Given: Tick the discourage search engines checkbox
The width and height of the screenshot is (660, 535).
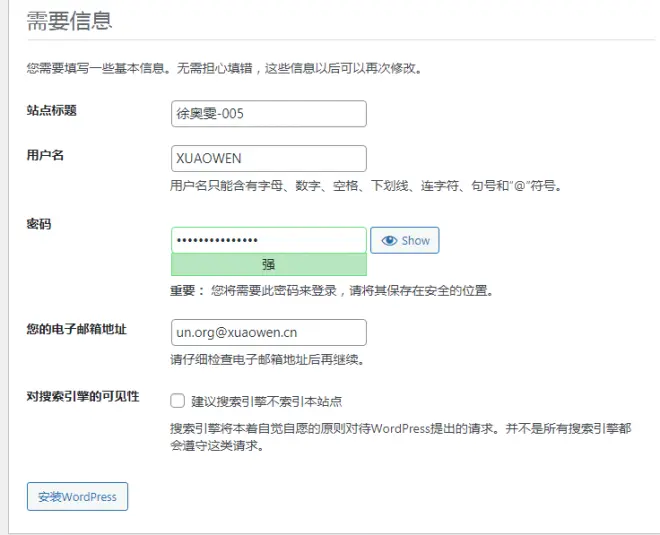Looking at the screenshot, I should (x=178, y=401).
